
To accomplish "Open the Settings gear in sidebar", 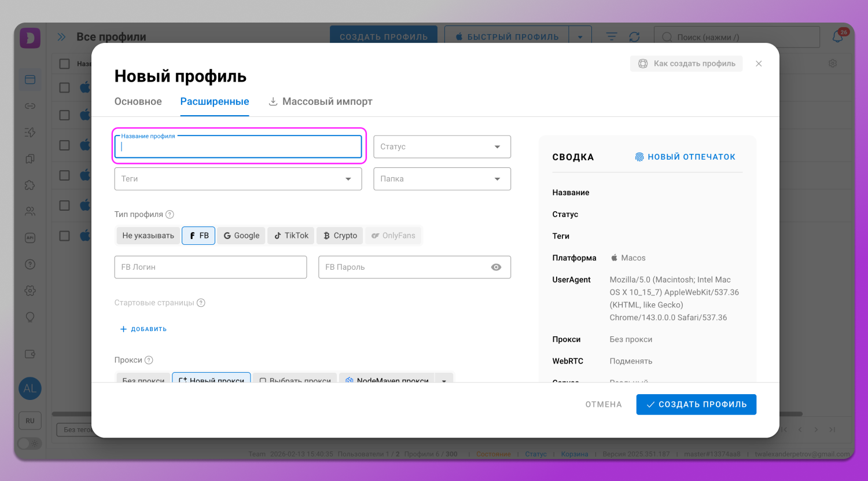I will (30, 291).
